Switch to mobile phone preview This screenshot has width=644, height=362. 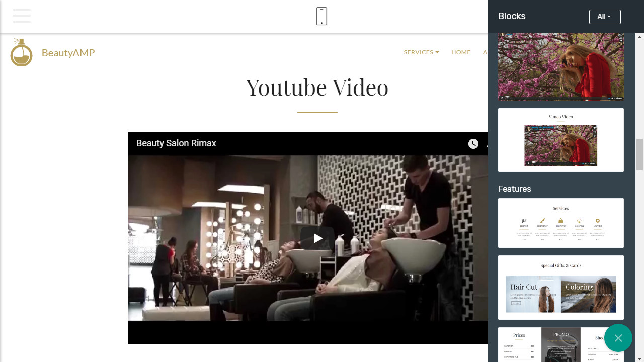(x=321, y=16)
